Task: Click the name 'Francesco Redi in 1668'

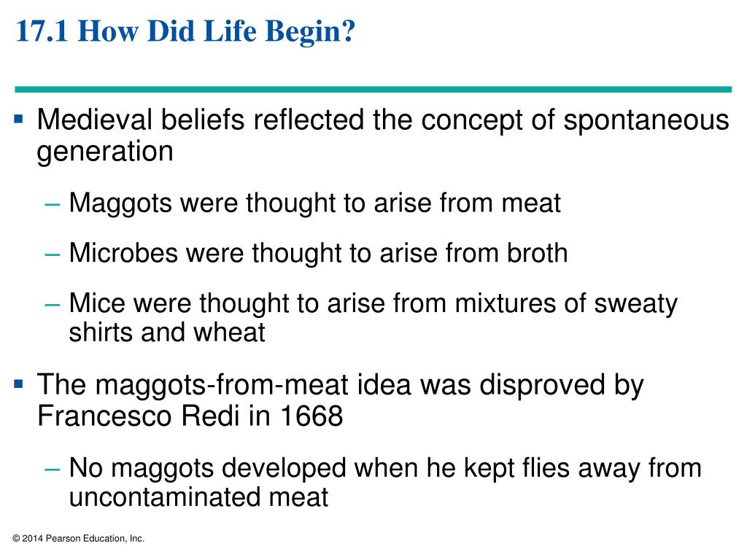Action: 190,416
